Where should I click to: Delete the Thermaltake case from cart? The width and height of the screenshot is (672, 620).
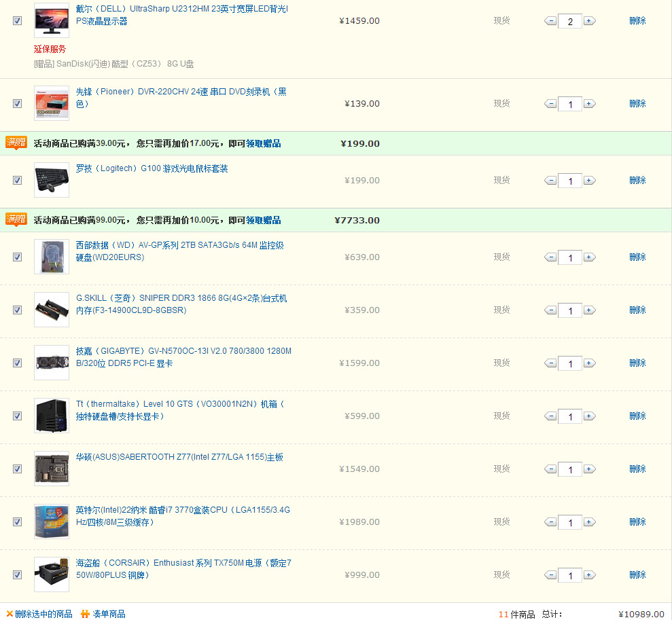[x=637, y=416]
